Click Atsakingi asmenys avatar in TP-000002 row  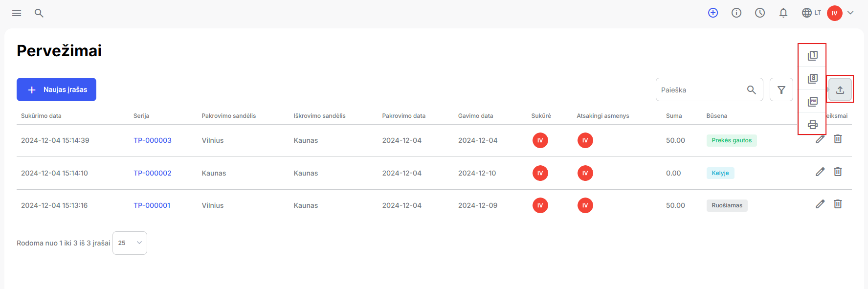point(585,173)
